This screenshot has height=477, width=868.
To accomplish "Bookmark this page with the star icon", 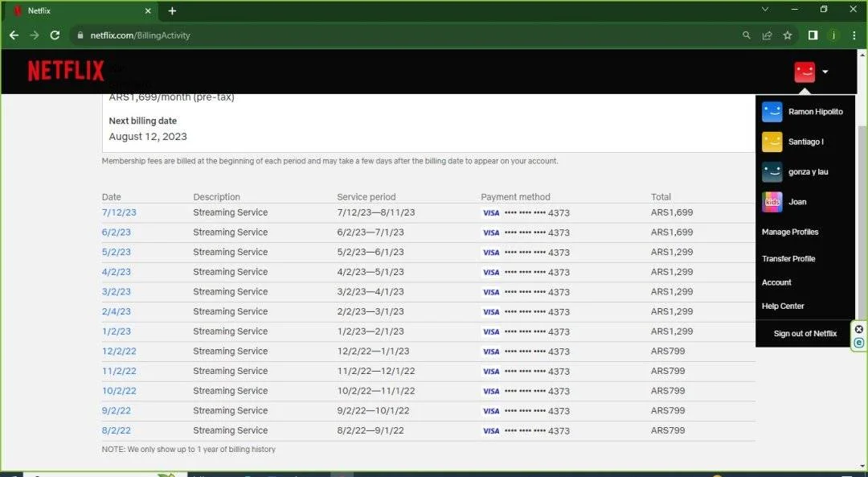I will [787, 35].
